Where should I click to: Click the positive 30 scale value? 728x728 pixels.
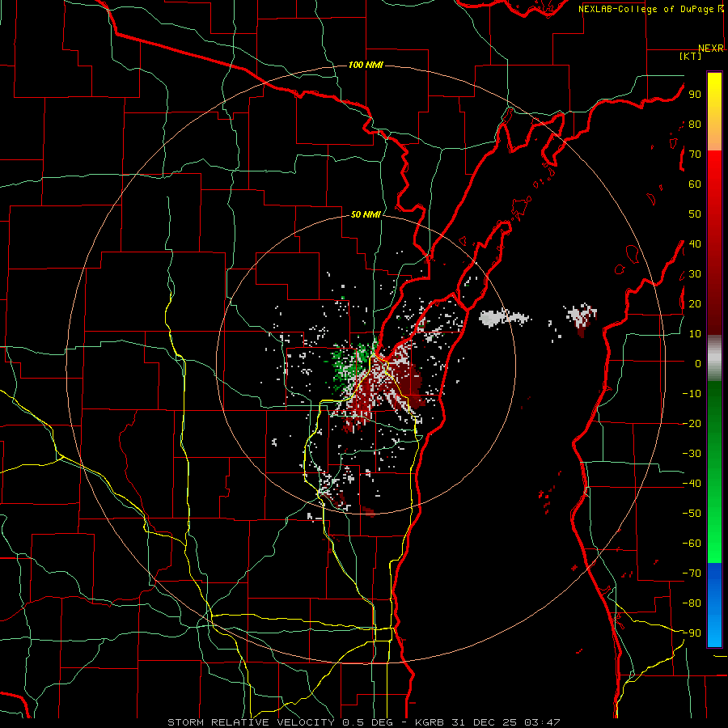coord(695,274)
